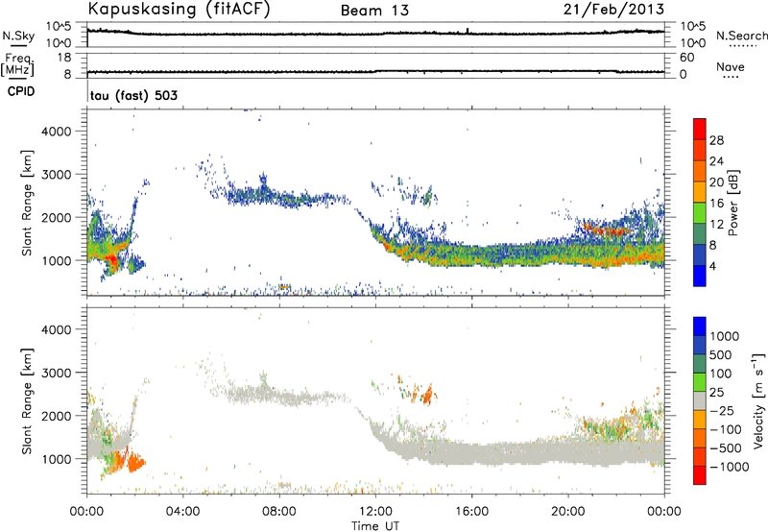Select the 'tau (fast) 503' text
The image size is (768, 532).
[x=133, y=95]
